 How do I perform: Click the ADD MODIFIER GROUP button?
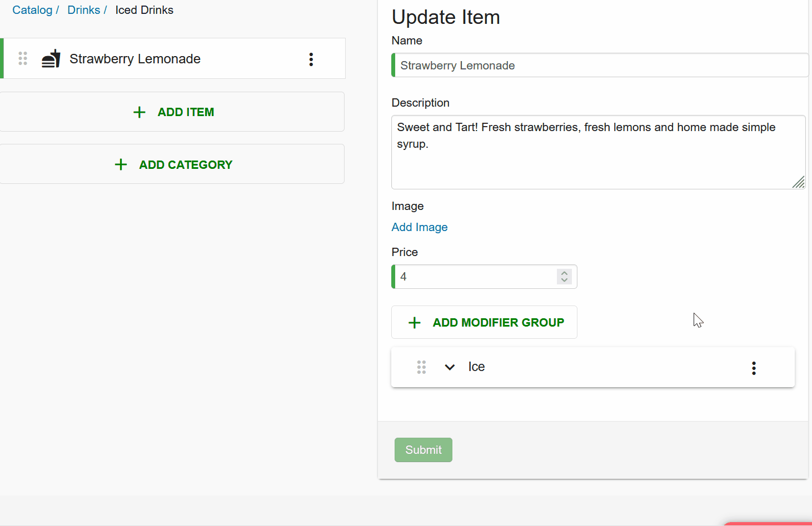(x=484, y=322)
